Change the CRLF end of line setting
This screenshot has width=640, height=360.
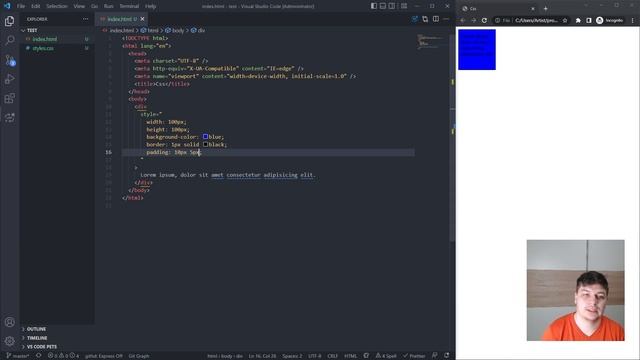pos(332,356)
